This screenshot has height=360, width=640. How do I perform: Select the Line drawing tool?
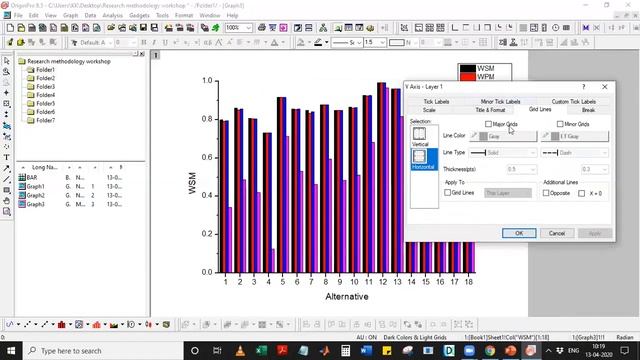coord(7,179)
